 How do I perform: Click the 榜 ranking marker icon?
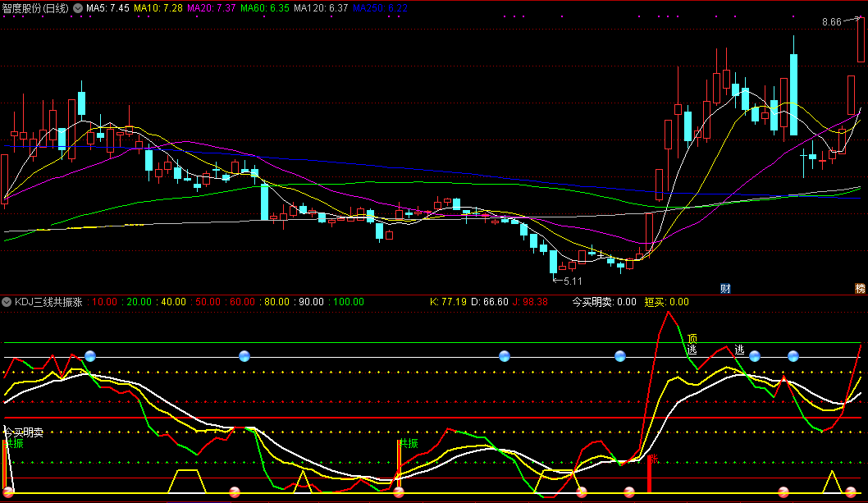pyautogui.click(x=860, y=289)
